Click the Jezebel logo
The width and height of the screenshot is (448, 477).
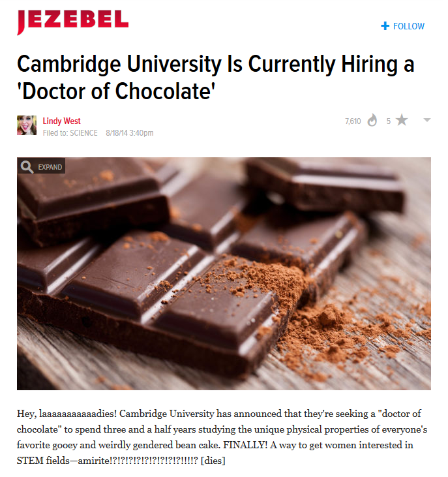(x=72, y=21)
